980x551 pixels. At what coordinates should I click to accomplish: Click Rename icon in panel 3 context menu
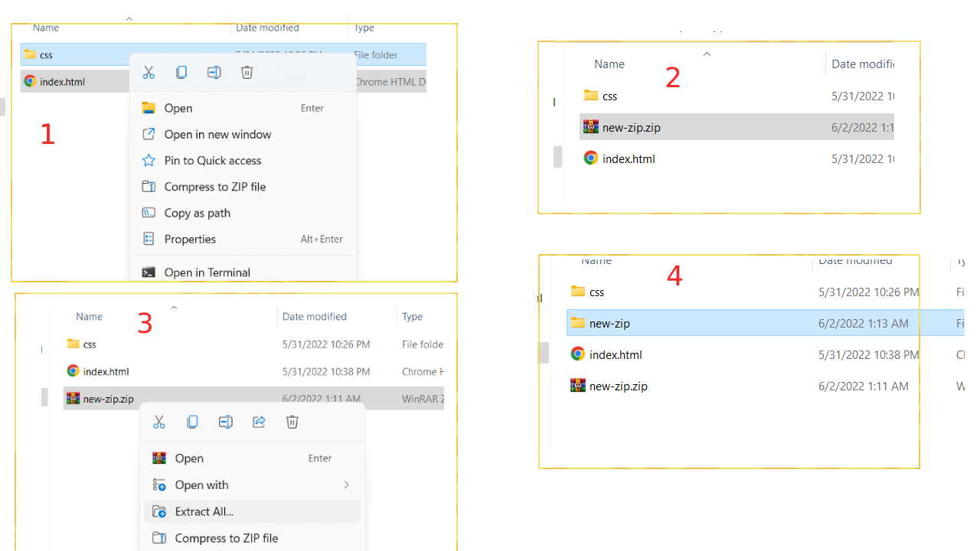pos(225,422)
